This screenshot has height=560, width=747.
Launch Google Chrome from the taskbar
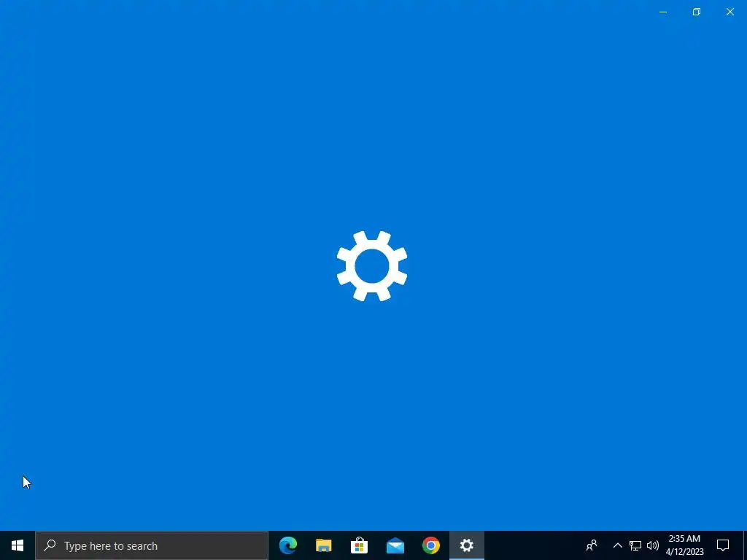pyautogui.click(x=430, y=545)
